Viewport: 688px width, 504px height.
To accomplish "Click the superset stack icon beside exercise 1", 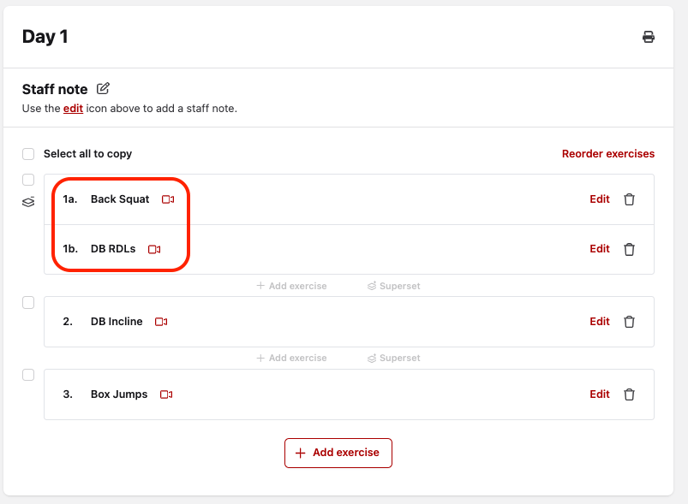I will point(28,201).
